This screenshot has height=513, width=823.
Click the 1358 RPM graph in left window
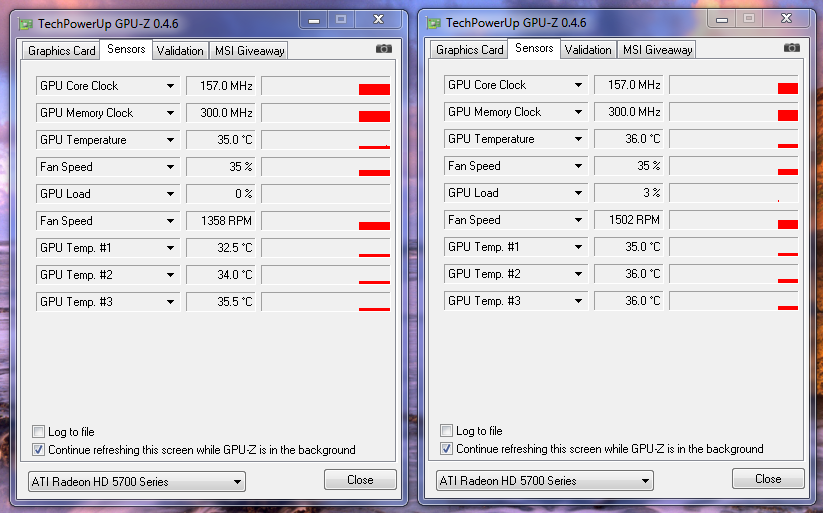pos(326,221)
